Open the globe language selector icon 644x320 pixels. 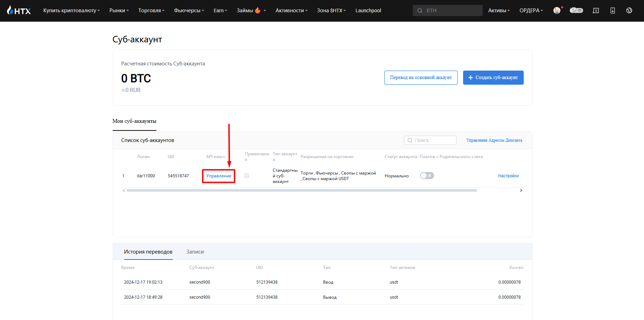(x=629, y=10)
